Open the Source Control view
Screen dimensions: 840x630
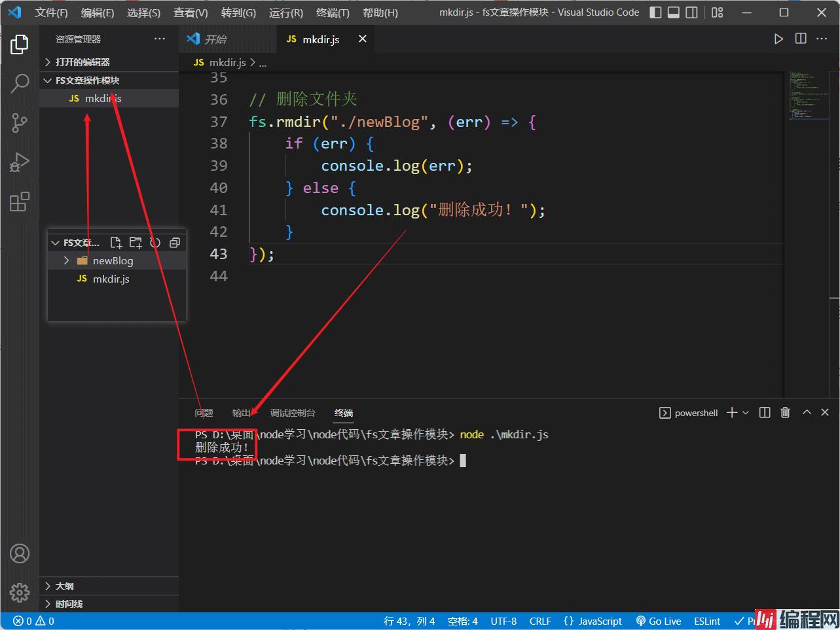pos(20,122)
